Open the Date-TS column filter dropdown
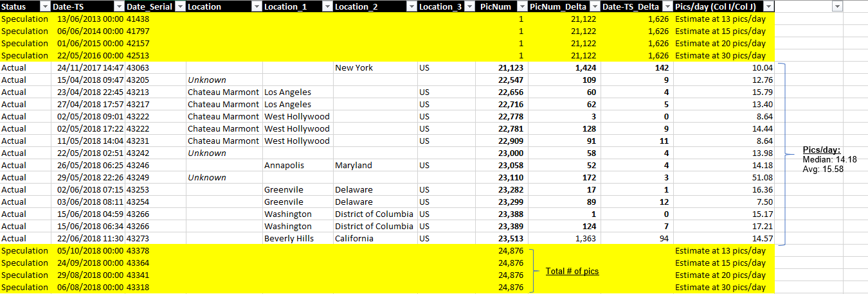Screen dimensions: 868x294 (118, 6)
